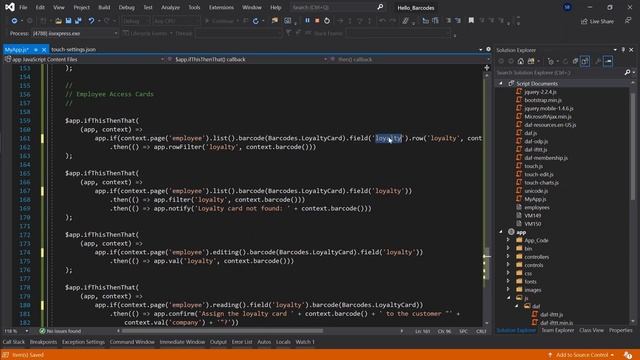Viewport: 640px width, 360px height.
Task: Click Solution Explorer Home icon
Action: coord(520,61)
